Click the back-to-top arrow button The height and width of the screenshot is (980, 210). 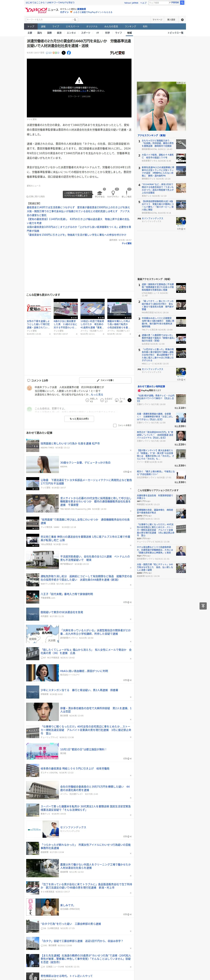pyautogui.click(x=203, y=606)
